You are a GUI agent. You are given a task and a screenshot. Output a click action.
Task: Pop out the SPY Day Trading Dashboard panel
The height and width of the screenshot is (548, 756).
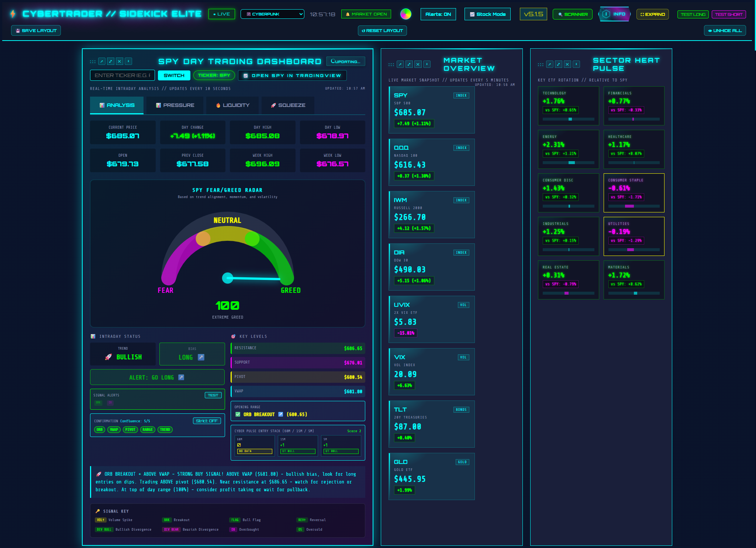click(102, 61)
